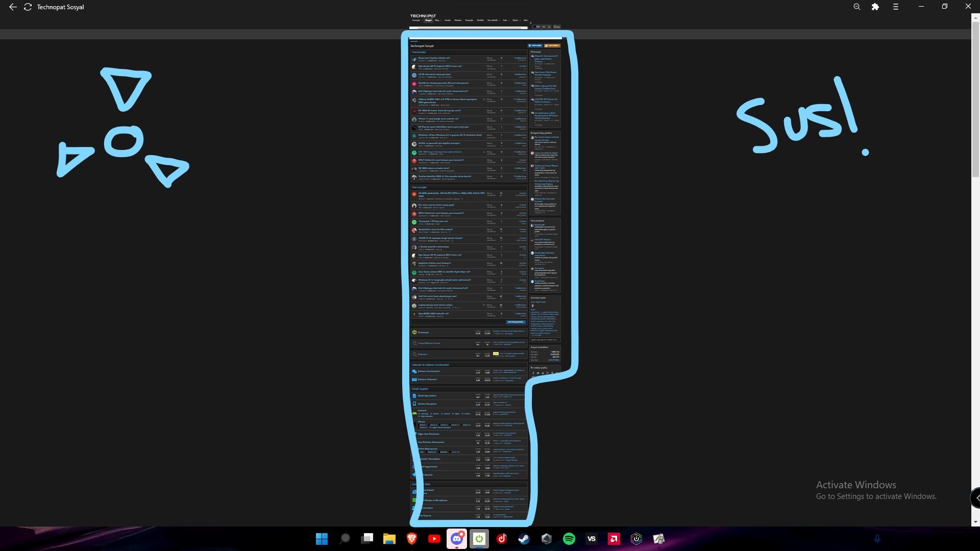Open Task View from taskbar

(367, 539)
